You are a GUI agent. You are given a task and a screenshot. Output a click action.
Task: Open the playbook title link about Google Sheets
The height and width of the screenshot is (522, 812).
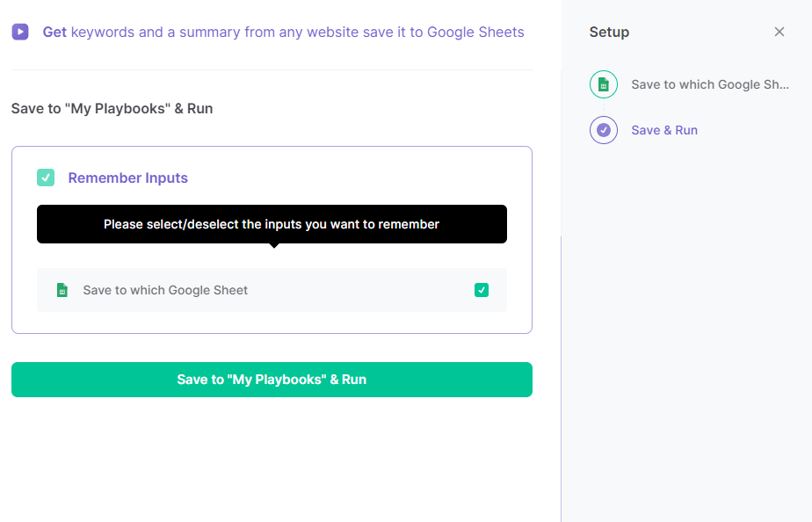coord(283,33)
